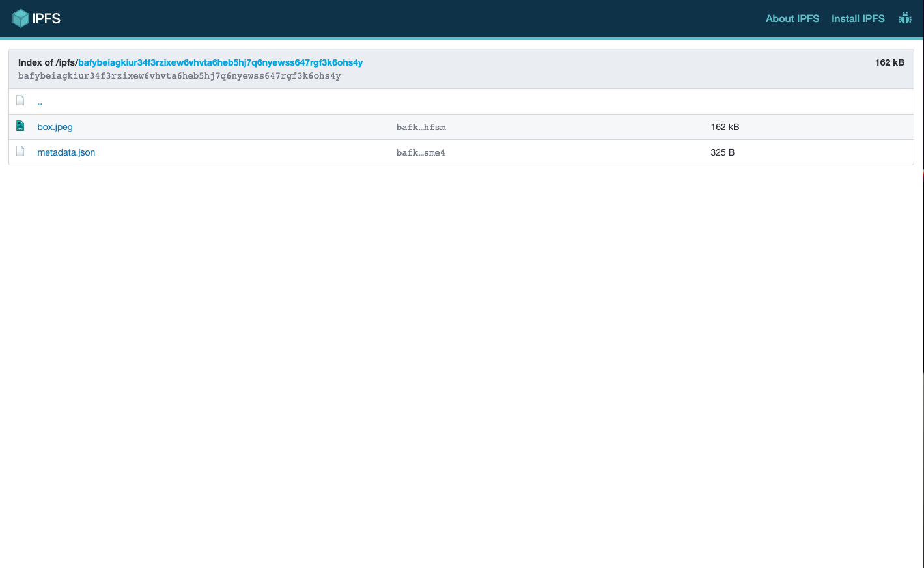
Task: Click the bafk…hfsm hash for box.jpeg
Action: tap(421, 127)
